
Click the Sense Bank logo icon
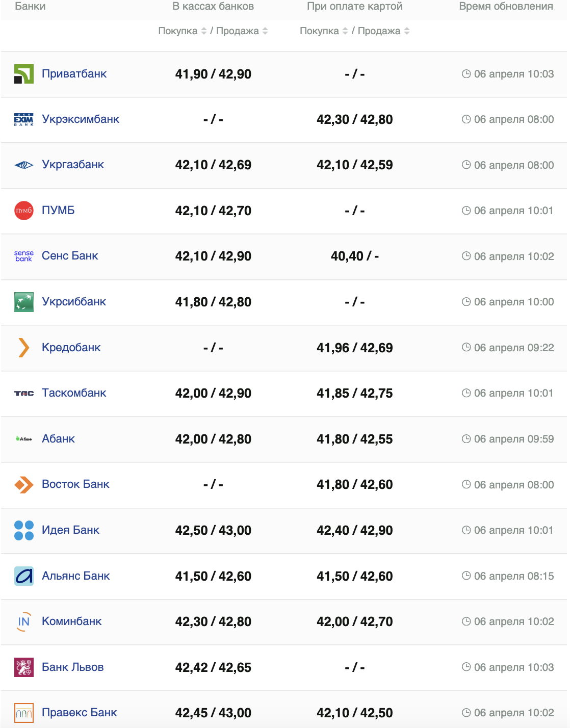click(x=24, y=256)
